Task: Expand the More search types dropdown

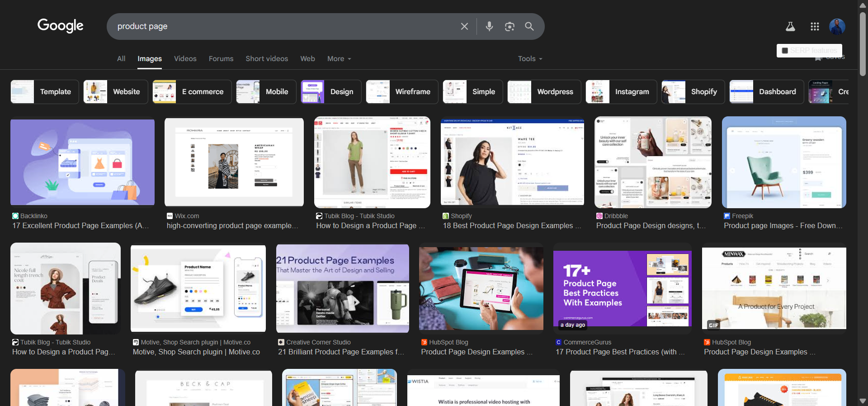Action: click(x=339, y=59)
